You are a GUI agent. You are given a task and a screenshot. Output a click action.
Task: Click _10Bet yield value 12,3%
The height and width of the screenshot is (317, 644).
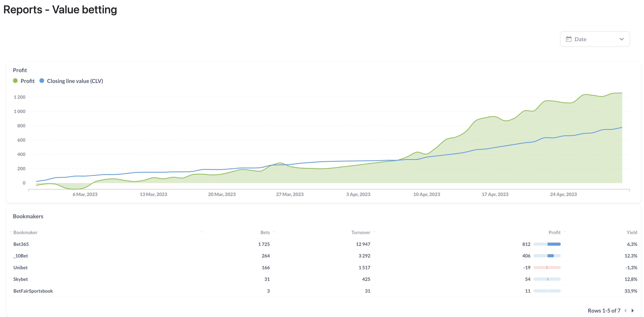coord(631,256)
